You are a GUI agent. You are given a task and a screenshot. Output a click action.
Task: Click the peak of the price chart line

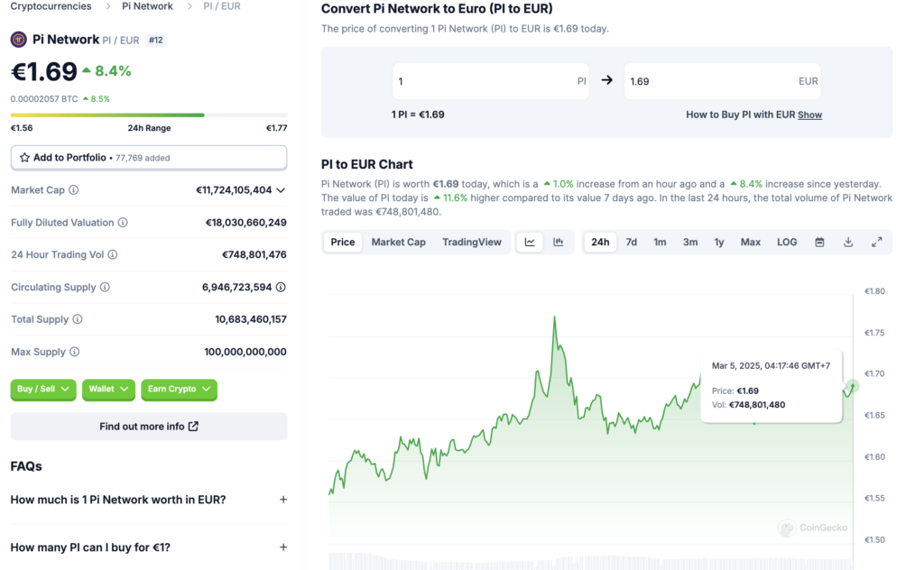pyautogui.click(x=555, y=317)
